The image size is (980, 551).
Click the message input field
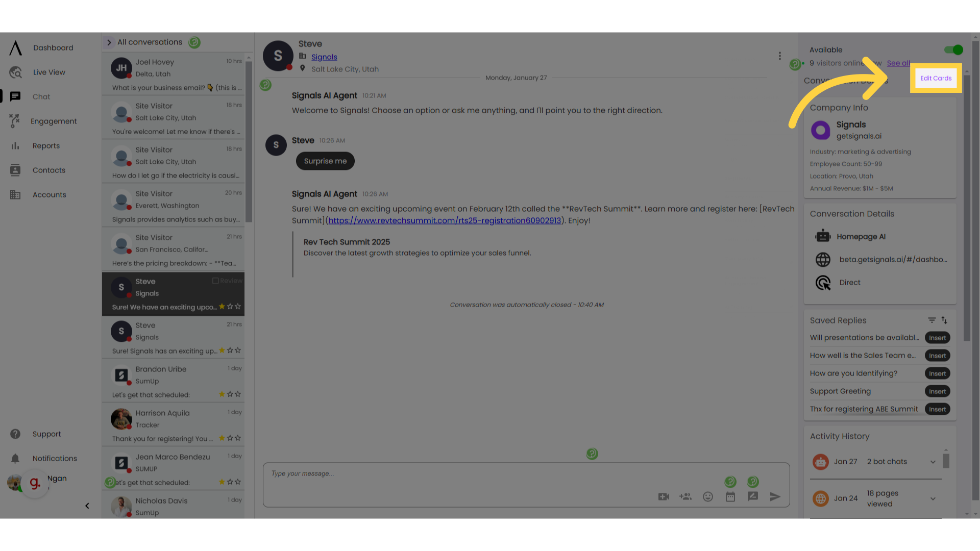click(527, 473)
